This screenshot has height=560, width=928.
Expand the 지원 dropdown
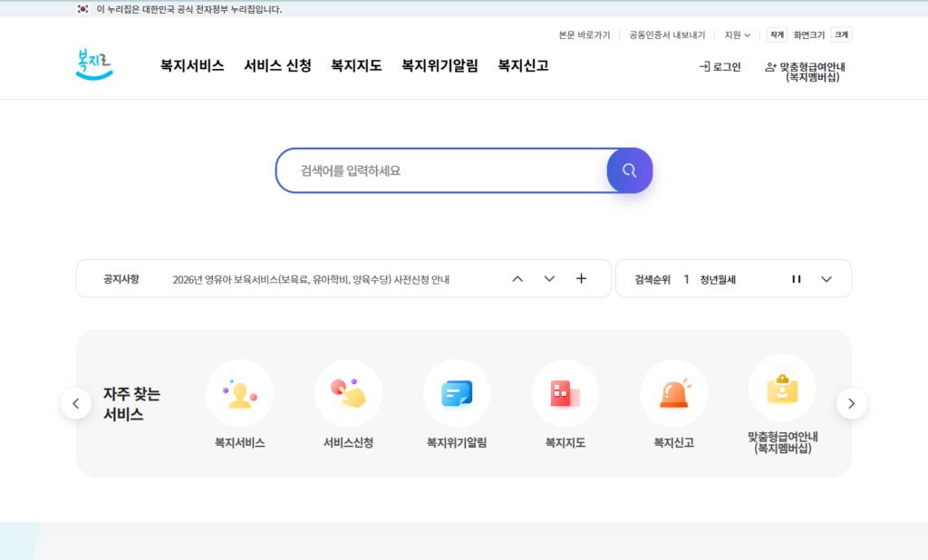pos(737,35)
